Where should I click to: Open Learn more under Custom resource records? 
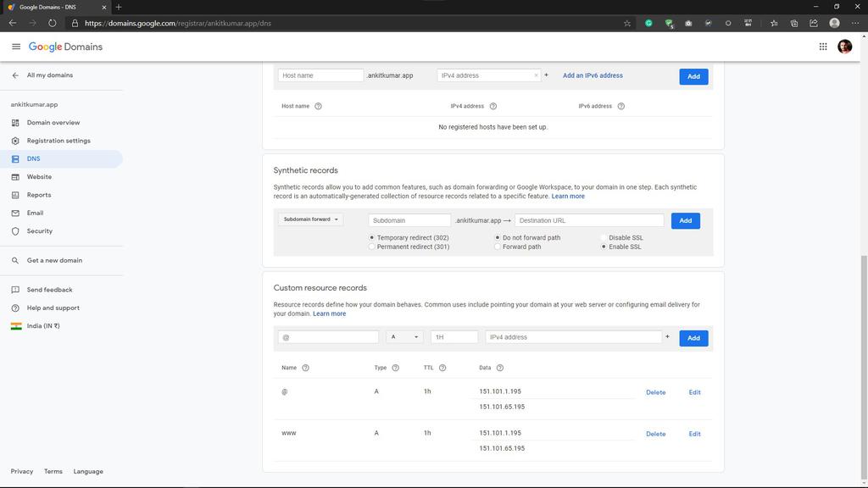click(x=330, y=313)
